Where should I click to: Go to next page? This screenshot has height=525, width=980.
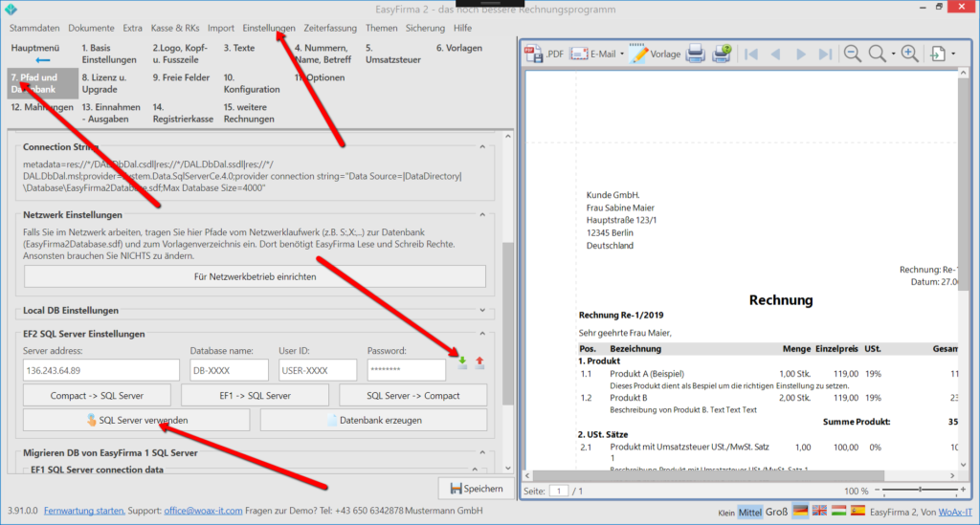pyautogui.click(x=801, y=55)
